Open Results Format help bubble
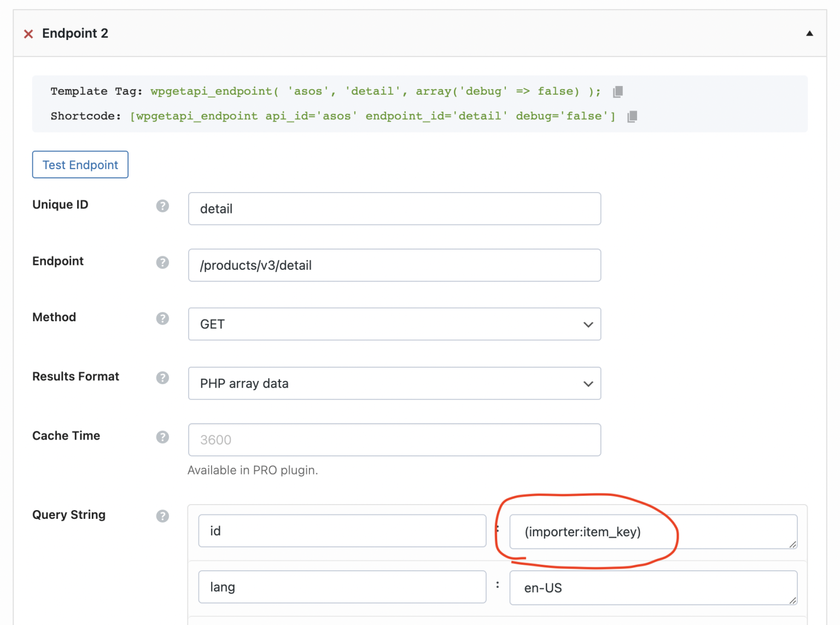 (x=162, y=378)
